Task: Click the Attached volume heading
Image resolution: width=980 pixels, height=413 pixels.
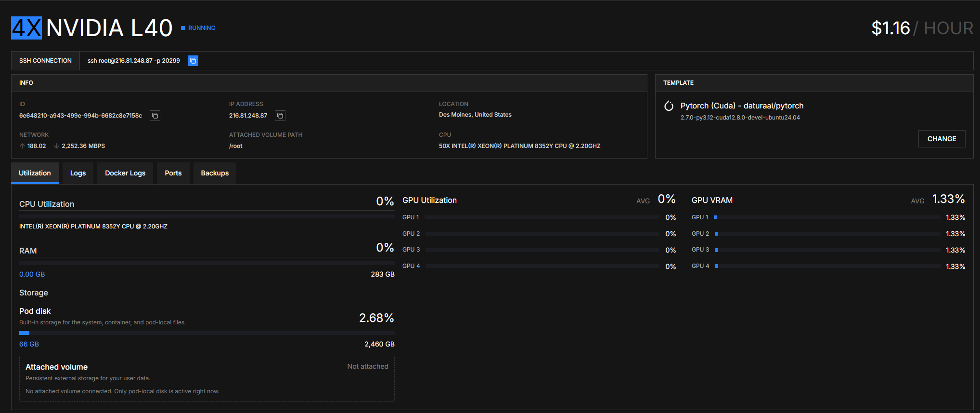Action: coord(56,367)
